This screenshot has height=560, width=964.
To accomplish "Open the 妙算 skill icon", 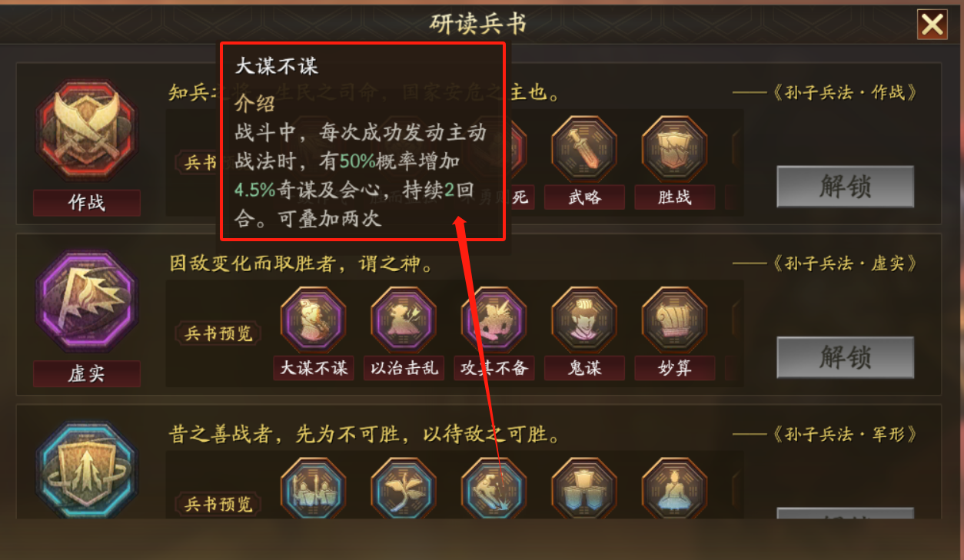I will click(674, 320).
